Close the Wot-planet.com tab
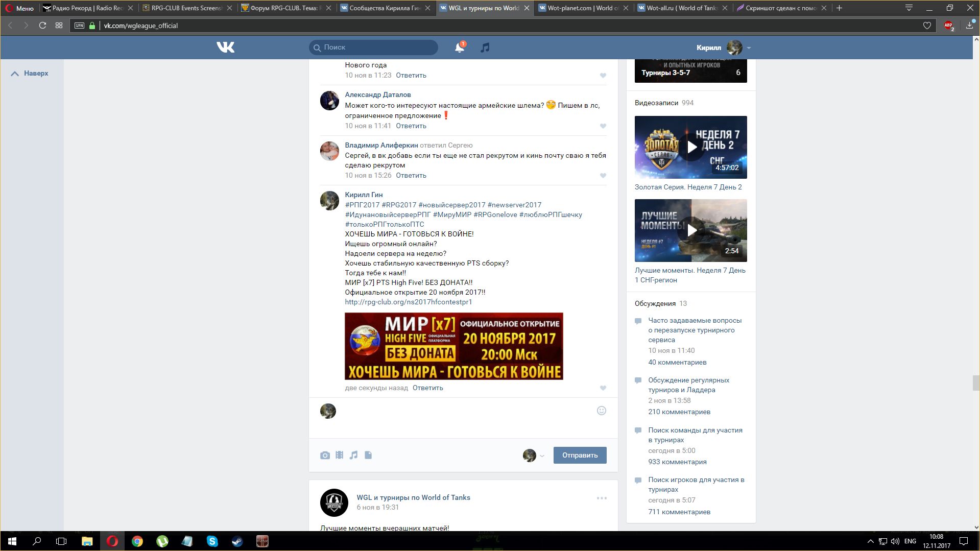980x551 pixels. [x=626, y=8]
